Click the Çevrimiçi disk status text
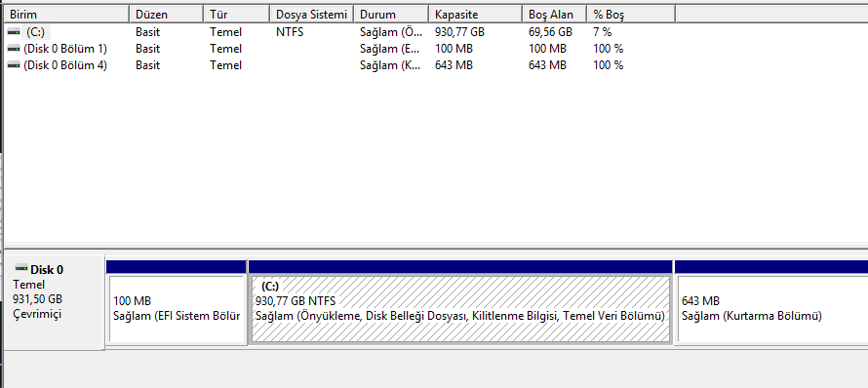868x388 pixels. (x=36, y=314)
